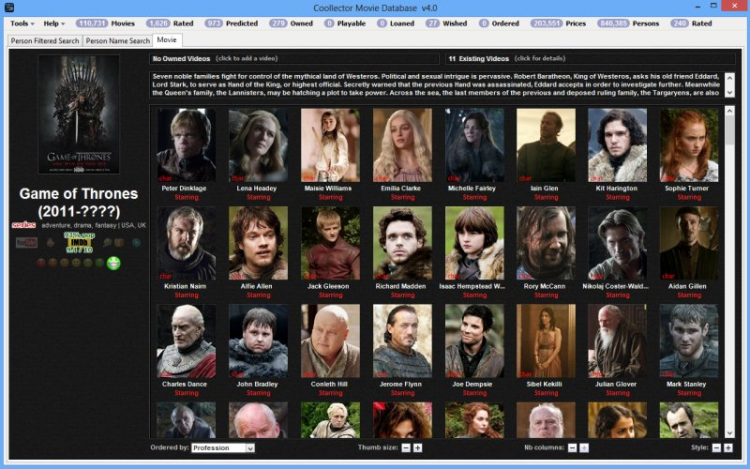Open Michelle Fairley's thumbnail
750x469 pixels.
point(474,145)
